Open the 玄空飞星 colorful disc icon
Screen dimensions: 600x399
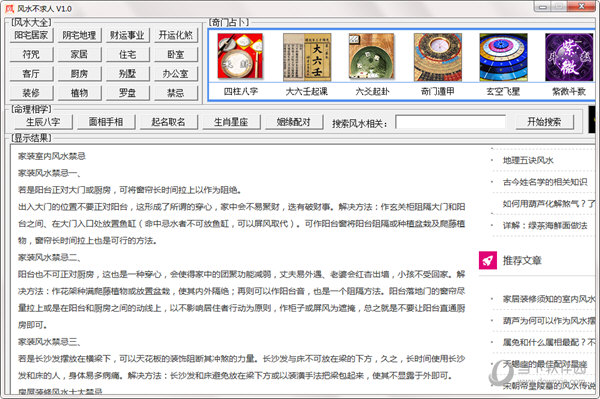503,57
